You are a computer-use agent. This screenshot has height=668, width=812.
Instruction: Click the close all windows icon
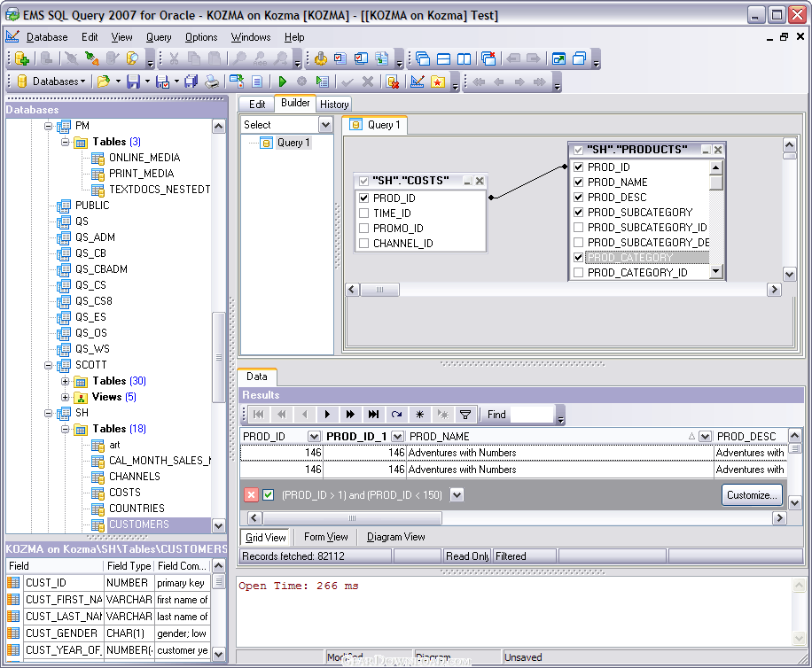click(x=488, y=58)
